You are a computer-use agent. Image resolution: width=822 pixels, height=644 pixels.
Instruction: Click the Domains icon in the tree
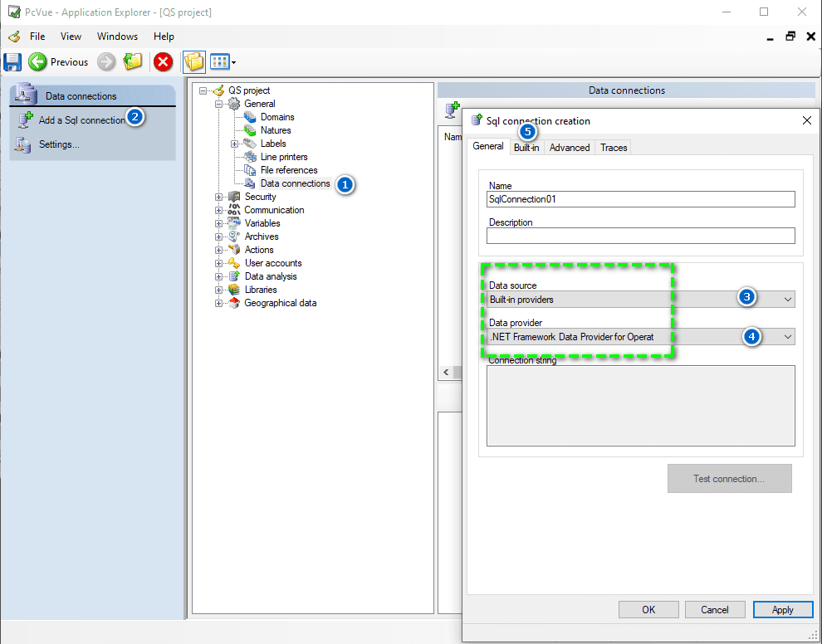pyautogui.click(x=250, y=117)
